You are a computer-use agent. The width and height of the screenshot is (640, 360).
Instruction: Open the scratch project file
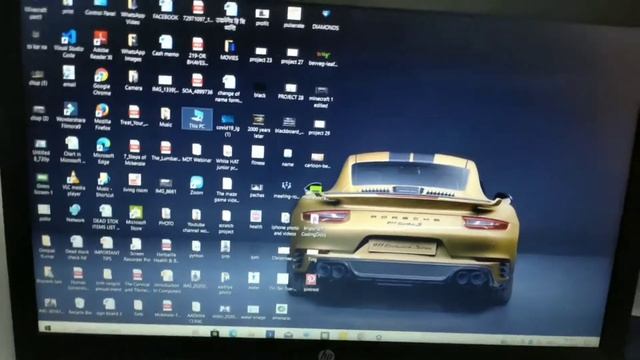pos(226,222)
